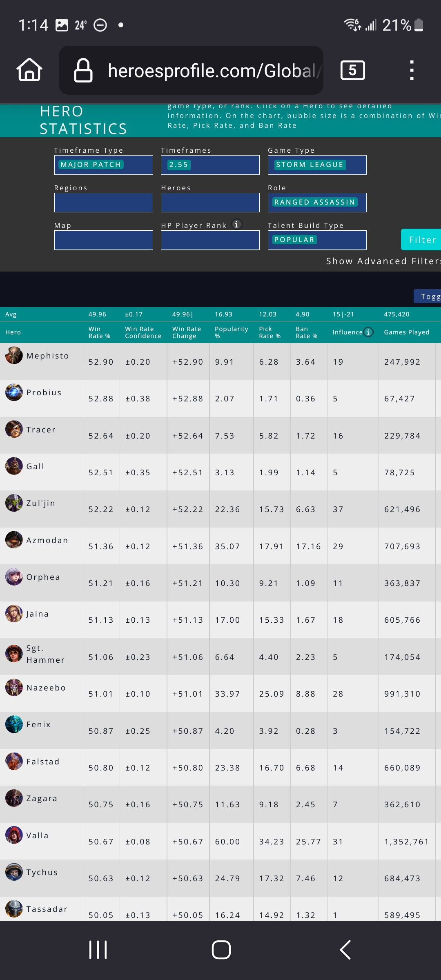Click the Falstad hero portrait
The height and width of the screenshot is (980, 441).
coord(14,761)
